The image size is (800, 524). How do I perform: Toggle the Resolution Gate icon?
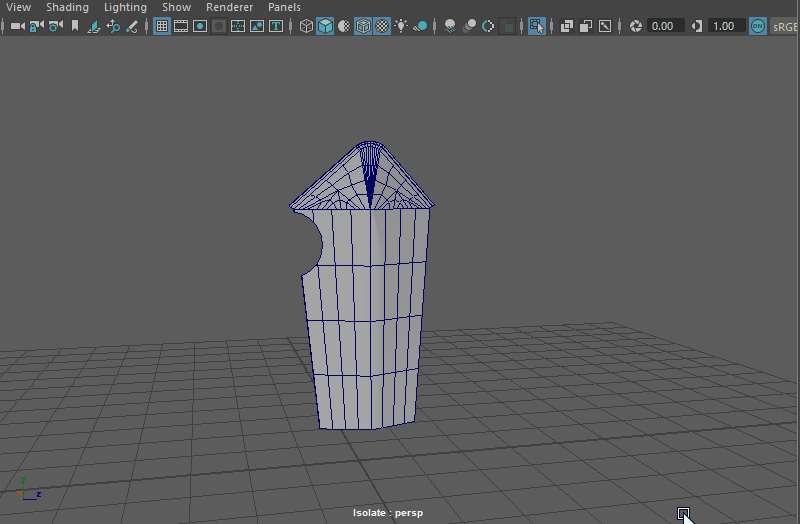point(200,26)
